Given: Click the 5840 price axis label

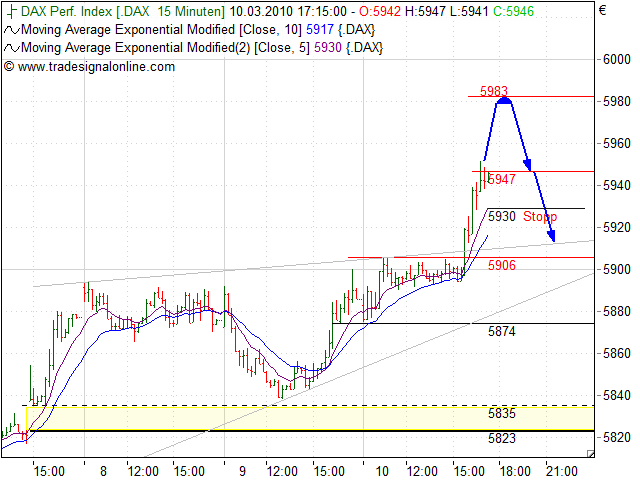Looking at the screenshot, I should click(x=617, y=395).
